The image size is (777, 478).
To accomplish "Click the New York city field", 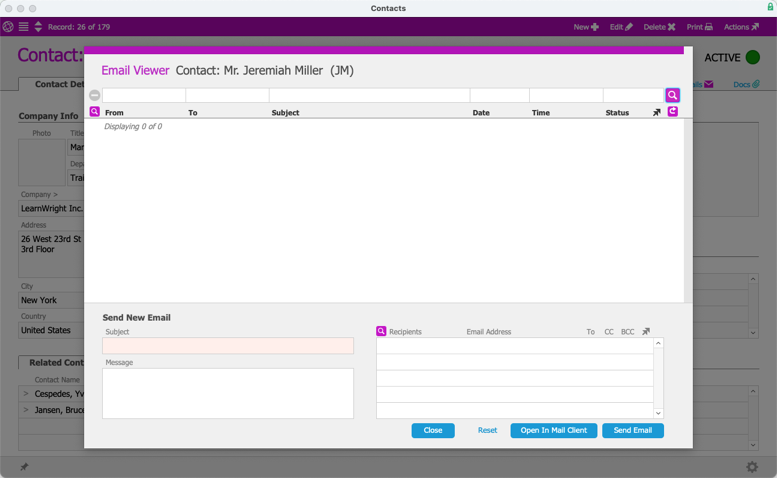I will click(52, 300).
